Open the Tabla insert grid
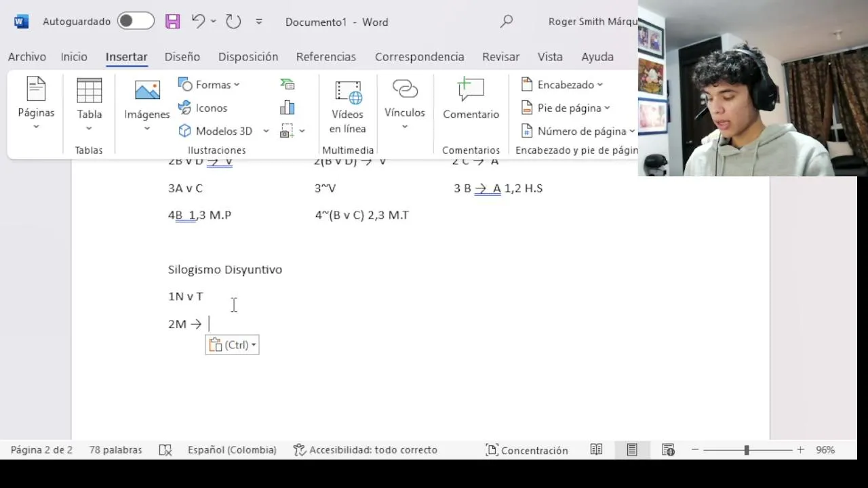 [89, 104]
